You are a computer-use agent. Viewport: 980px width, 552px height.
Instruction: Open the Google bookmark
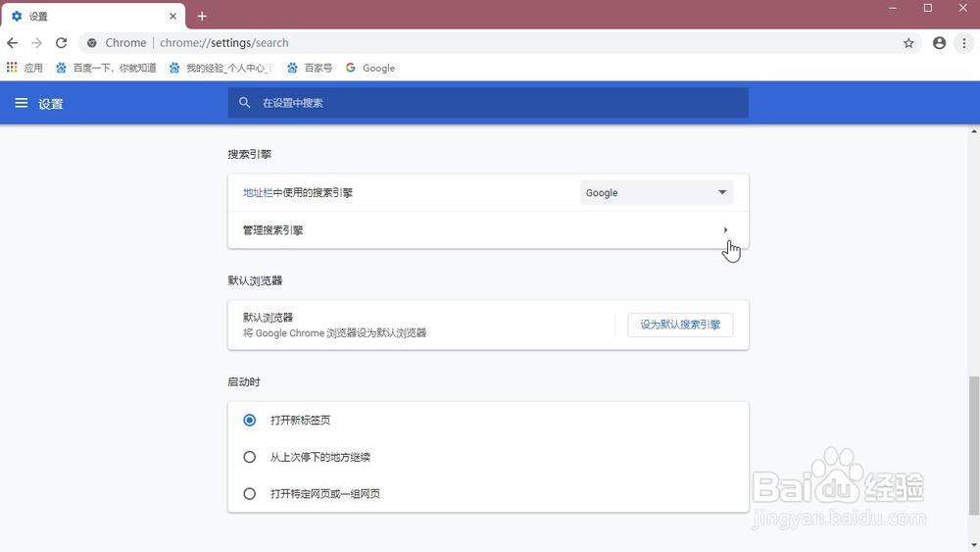point(370,68)
